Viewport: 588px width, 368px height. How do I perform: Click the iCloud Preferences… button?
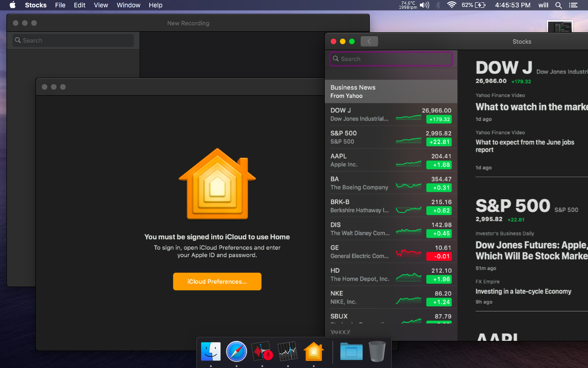click(217, 282)
